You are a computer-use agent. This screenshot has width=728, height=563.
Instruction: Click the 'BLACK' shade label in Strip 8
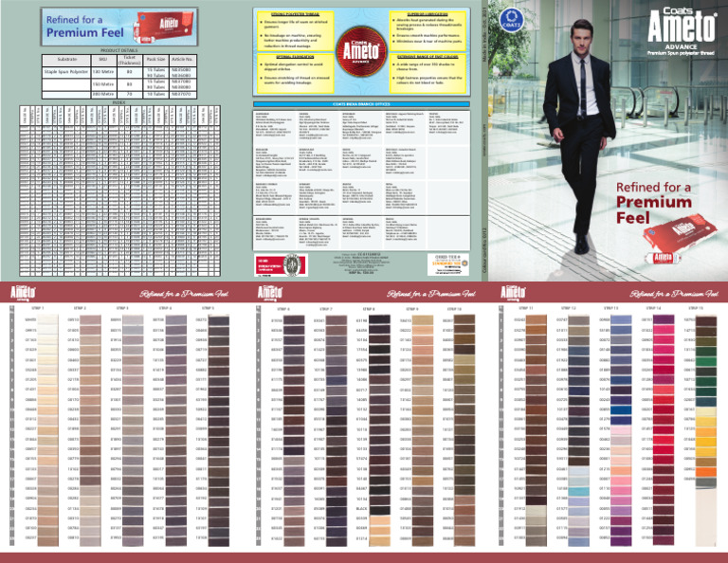[x=361, y=509]
